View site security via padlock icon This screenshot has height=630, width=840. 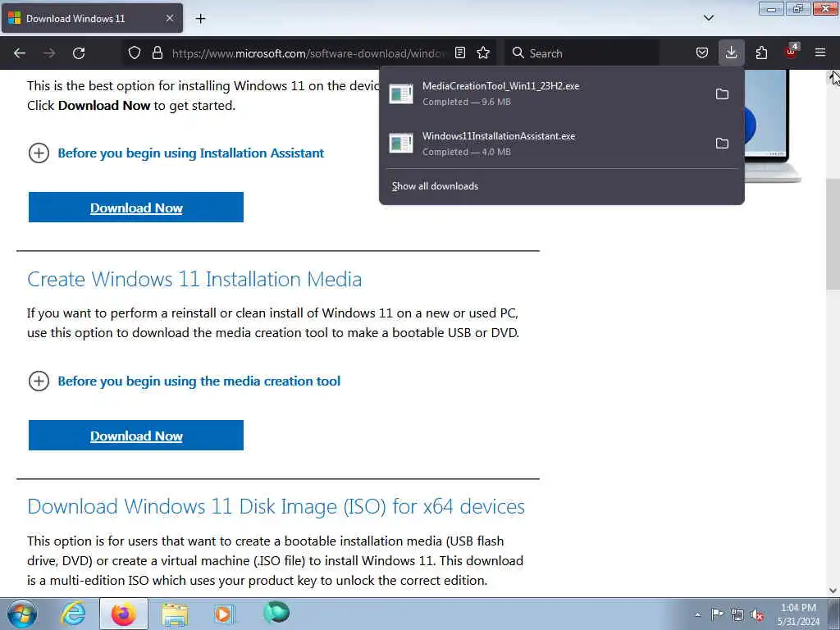coord(157,53)
